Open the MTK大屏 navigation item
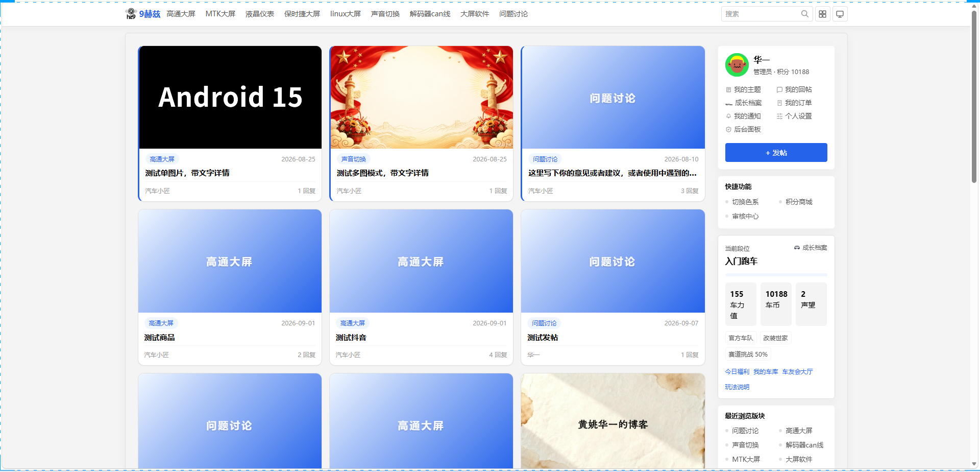Viewport: 980px width, 472px height. [220, 14]
